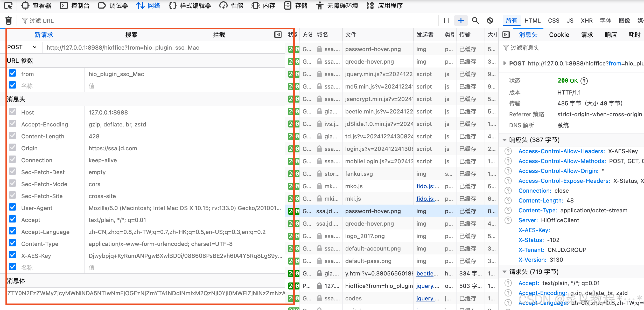Screen dimensions: 644x310
Task: Click the 过滤 URL filter field
Action: (104, 21)
